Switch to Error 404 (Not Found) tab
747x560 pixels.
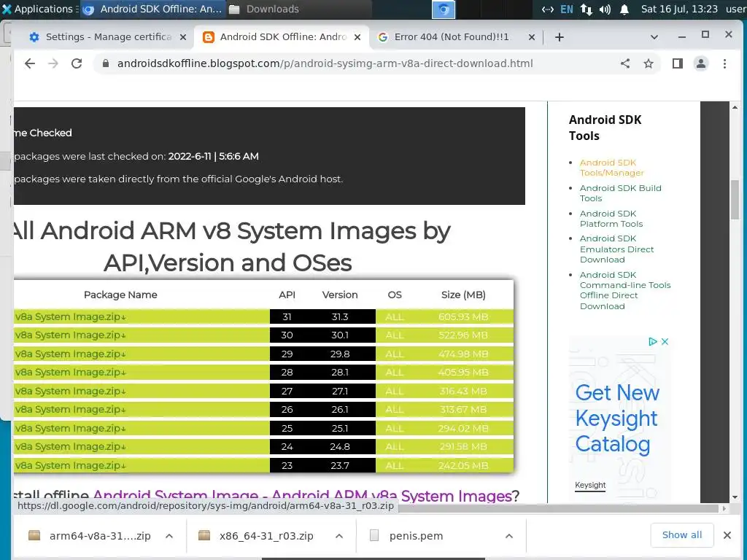coord(450,37)
